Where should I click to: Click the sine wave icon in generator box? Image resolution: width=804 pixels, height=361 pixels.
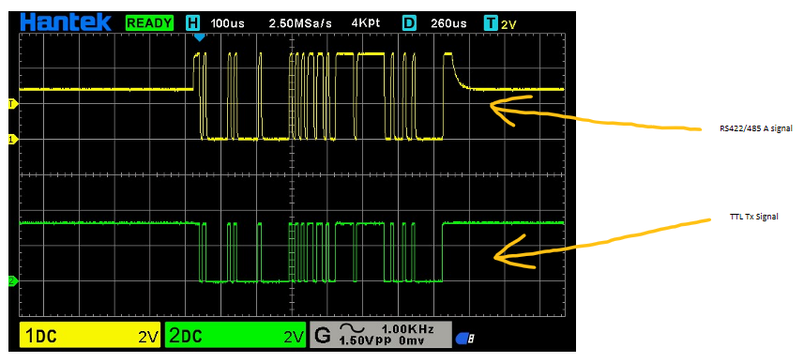pyautogui.click(x=352, y=329)
